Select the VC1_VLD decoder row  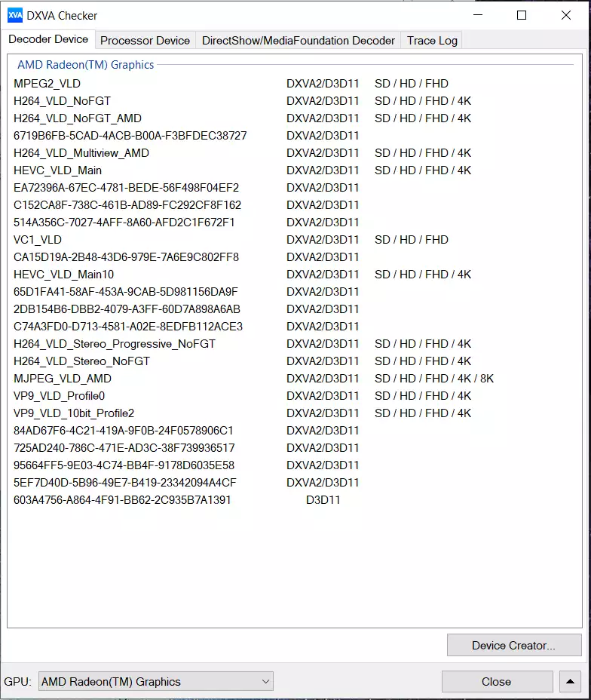(x=295, y=240)
